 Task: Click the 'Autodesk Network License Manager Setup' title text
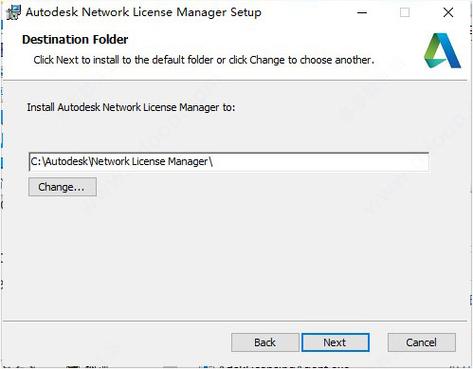(x=143, y=12)
